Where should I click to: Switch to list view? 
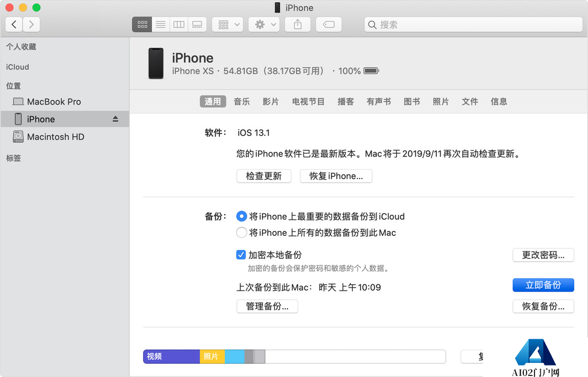[x=161, y=24]
